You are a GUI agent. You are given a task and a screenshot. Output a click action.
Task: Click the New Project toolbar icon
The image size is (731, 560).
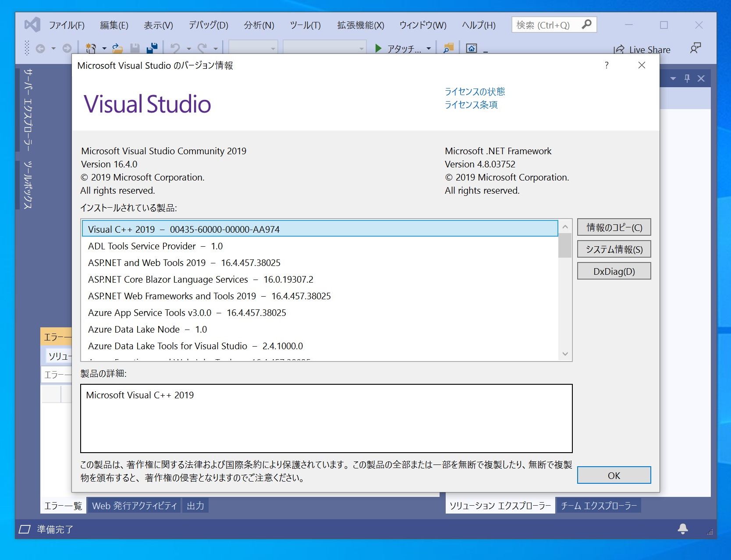pyautogui.click(x=90, y=49)
